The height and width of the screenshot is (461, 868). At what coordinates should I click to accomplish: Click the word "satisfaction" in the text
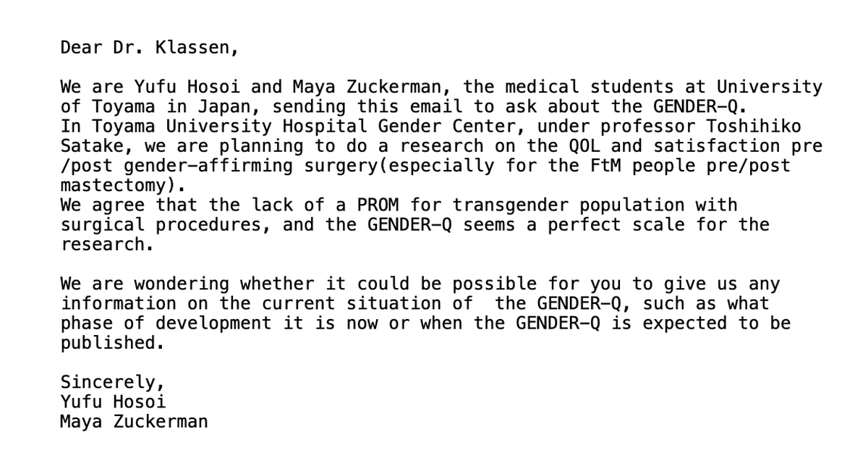click(711, 145)
